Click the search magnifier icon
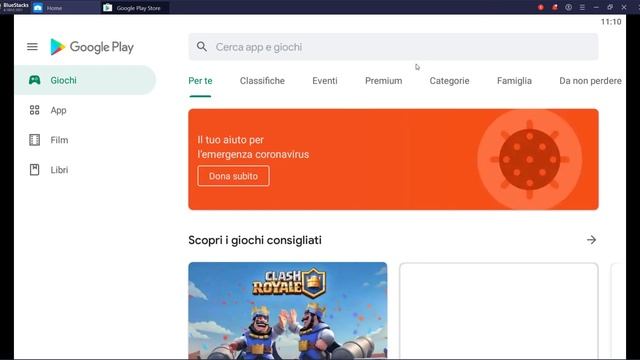Screen dimensions: 640x360 pos(202,47)
